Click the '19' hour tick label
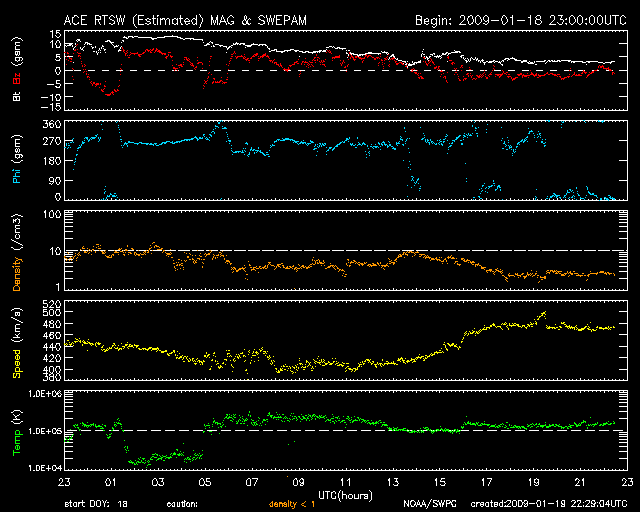The height and width of the screenshot is (512, 640). pyautogui.click(x=533, y=482)
